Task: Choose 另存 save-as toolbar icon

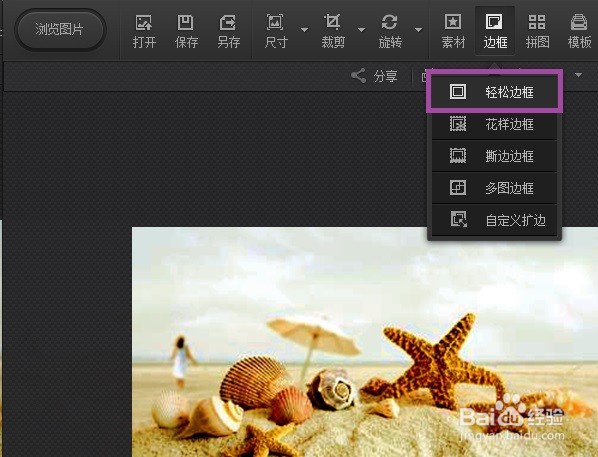Action: pos(228,32)
